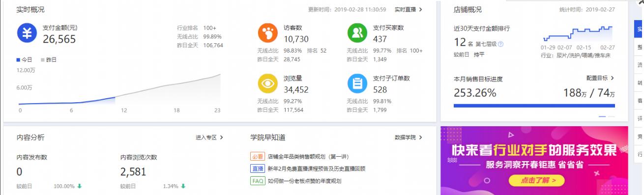Click the paying buyers value 437
Image resolution: width=644 pixels, height=195 pixels.
point(380,39)
